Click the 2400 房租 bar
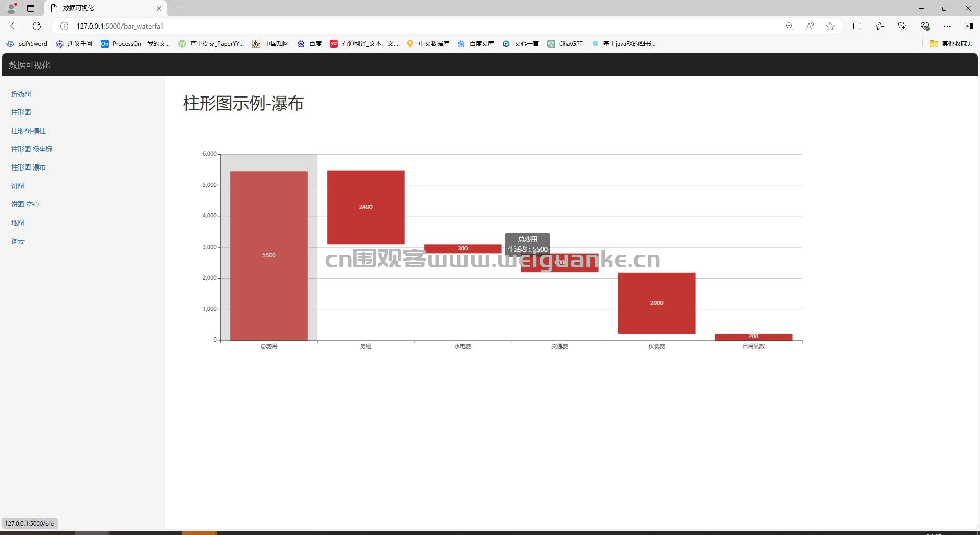 (366, 207)
